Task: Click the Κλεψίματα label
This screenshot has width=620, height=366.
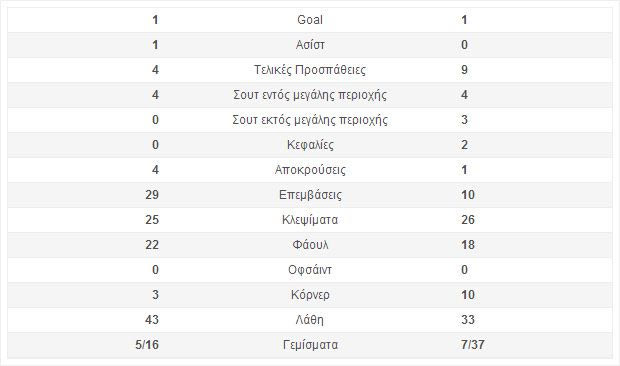Action: (x=310, y=220)
